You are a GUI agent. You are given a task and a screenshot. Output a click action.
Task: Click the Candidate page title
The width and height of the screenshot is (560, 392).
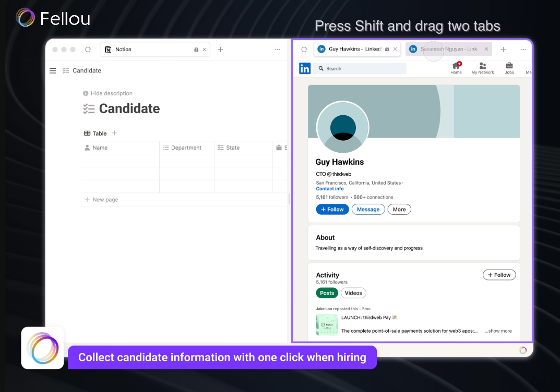click(x=129, y=108)
